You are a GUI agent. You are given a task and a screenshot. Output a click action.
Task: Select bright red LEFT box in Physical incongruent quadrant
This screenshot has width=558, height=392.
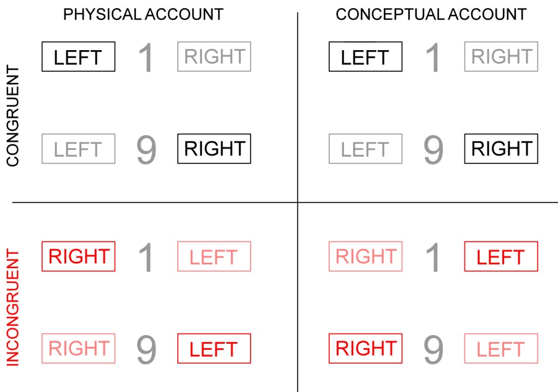coord(214,349)
